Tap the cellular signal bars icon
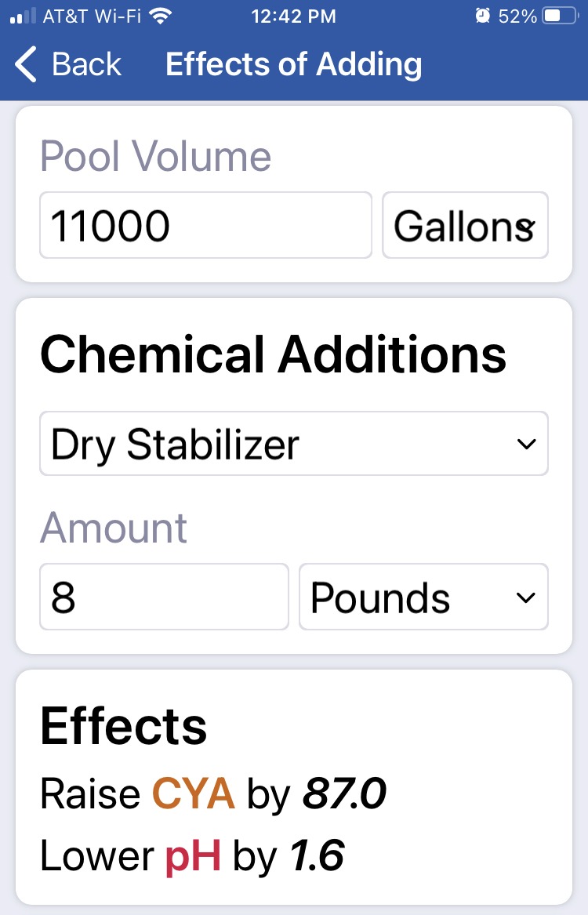The image size is (588, 915). pyautogui.click(x=24, y=16)
